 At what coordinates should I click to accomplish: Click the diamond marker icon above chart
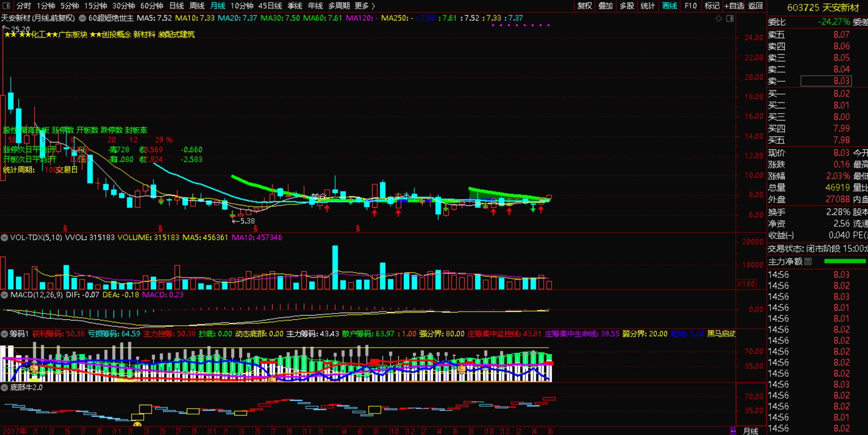(x=718, y=19)
